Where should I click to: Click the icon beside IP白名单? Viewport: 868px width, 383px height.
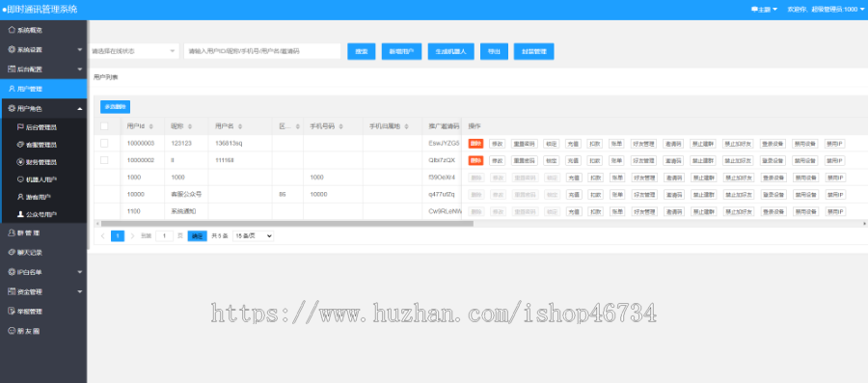click(x=12, y=272)
